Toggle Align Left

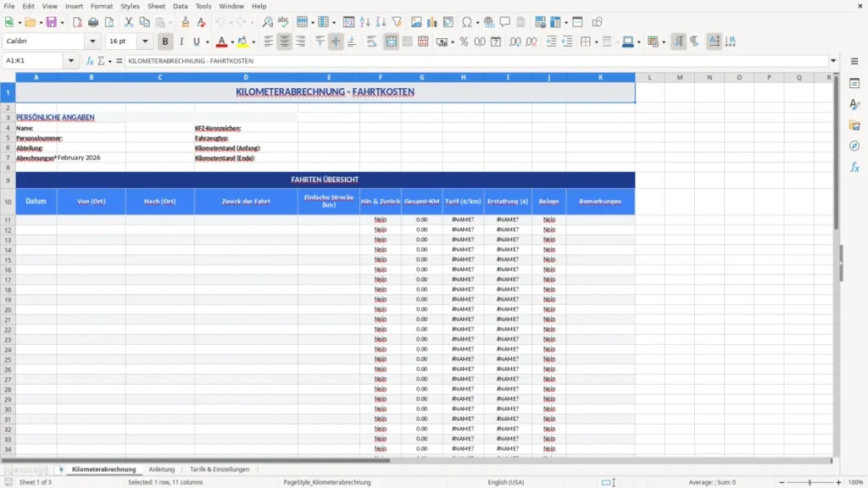pos(269,42)
